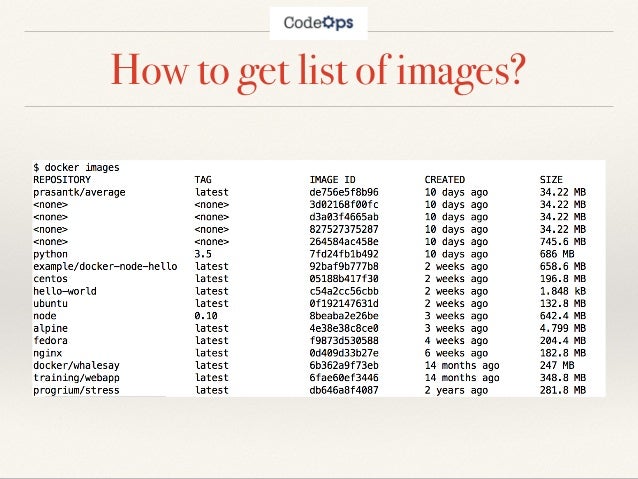Select image ID db646a8f4087
638x479 pixels.
point(344,390)
